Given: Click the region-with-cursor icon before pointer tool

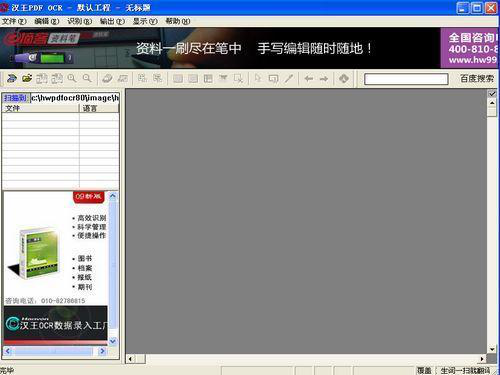Looking at the screenshot, I should [238, 79].
